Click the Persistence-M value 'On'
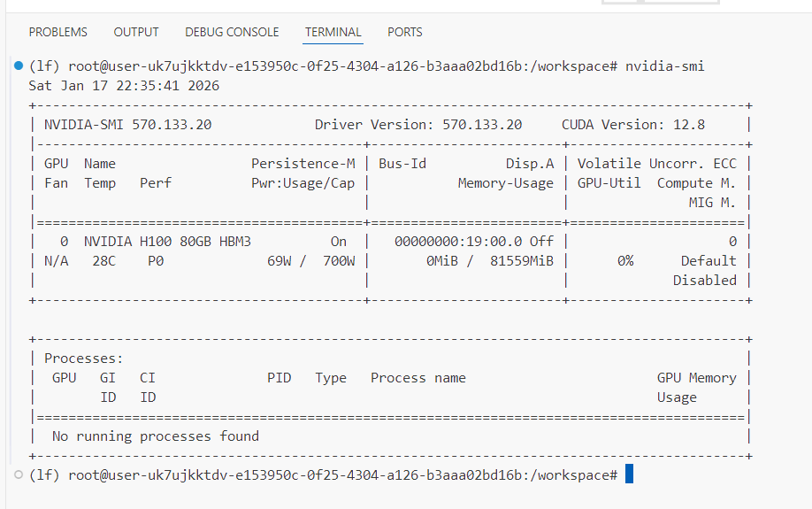Viewport: 812px width, 509px height. point(339,242)
